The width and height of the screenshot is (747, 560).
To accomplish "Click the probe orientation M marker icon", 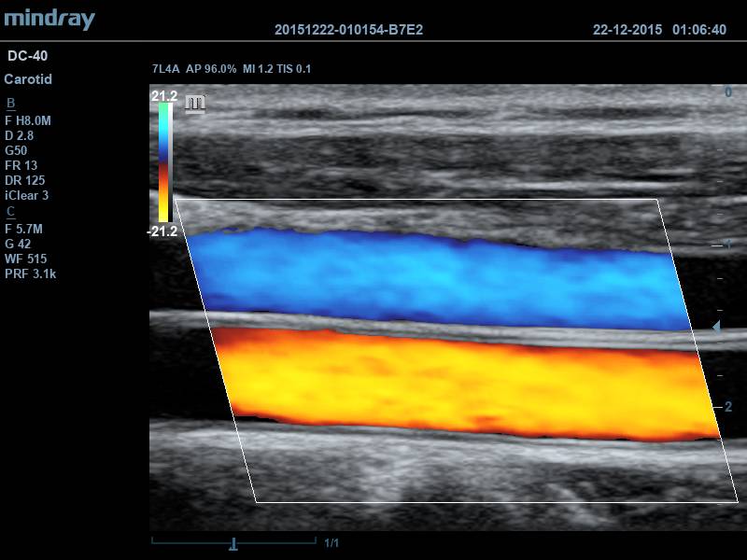I will [195, 104].
